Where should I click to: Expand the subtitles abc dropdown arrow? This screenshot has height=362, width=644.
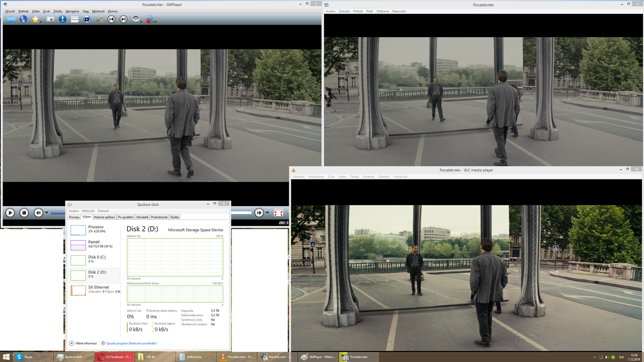tap(155, 21)
